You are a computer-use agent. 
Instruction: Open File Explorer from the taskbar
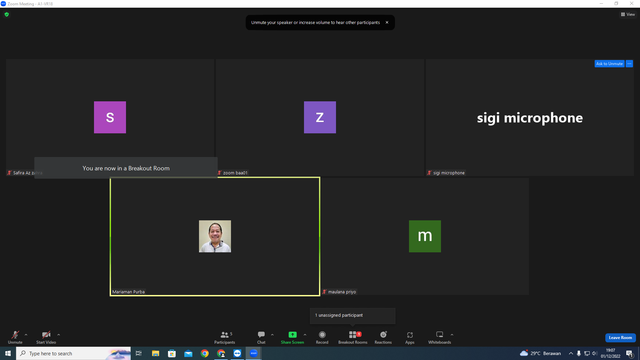pyautogui.click(x=156, y=353)
